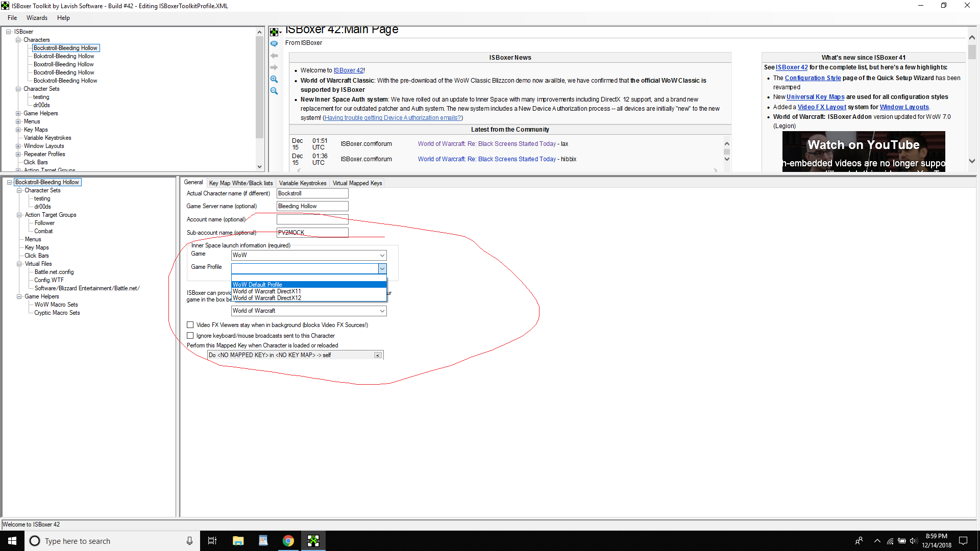Image resolution: width=980 pixels, height=551 pixels.
Task: Click the zoom in magnifier icon
Action: pos(274,79)
